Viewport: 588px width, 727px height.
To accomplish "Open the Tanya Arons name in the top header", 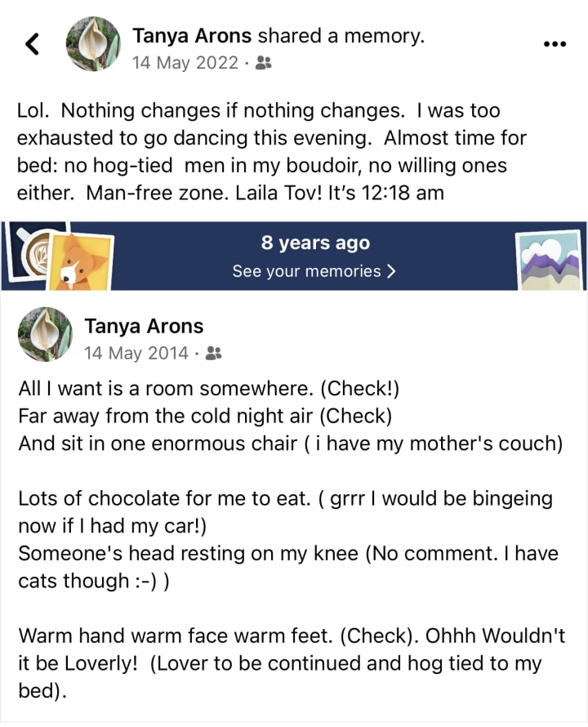I will [193, 36].
